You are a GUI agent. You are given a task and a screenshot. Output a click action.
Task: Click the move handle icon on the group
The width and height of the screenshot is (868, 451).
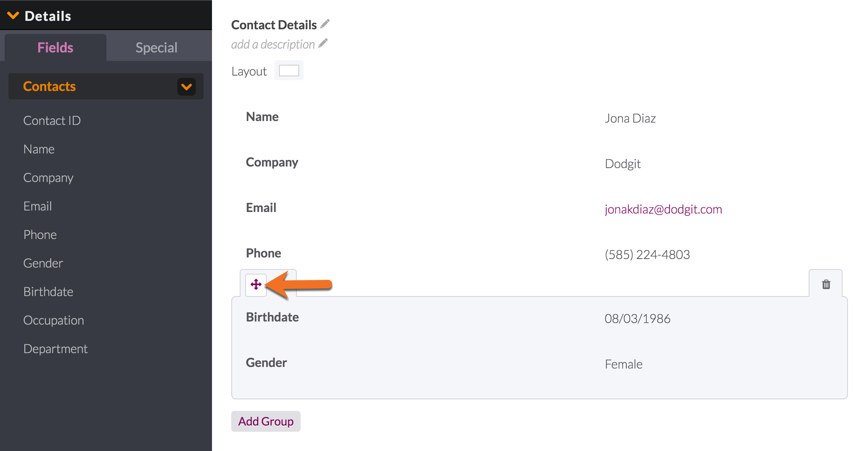(256, 284)
